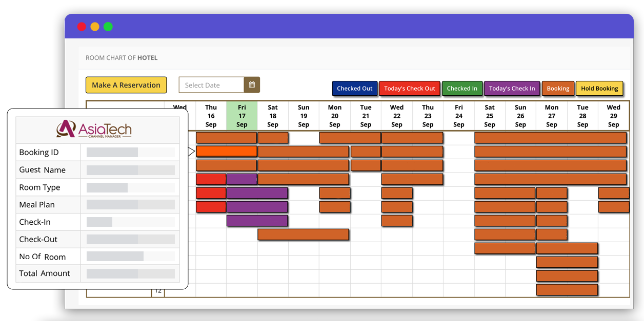Click the Check-Out label in popup
The height and width of the screenshot is (321, 644).
point(38,239)
